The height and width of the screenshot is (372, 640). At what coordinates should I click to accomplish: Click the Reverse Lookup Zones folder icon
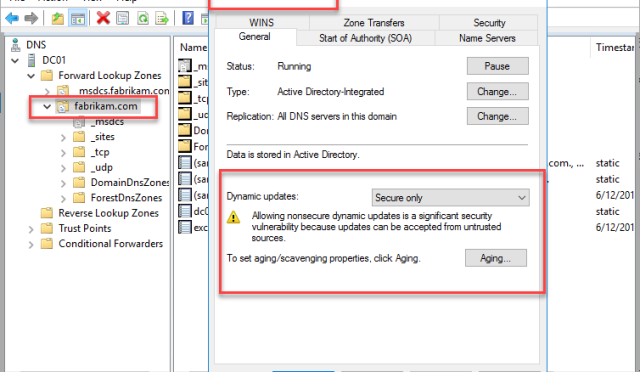47,213
